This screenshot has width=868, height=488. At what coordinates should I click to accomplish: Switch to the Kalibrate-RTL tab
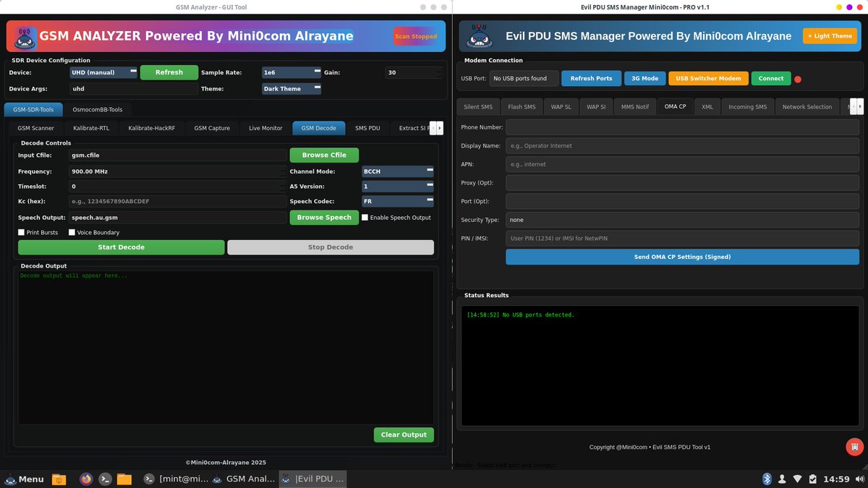tap(91, 128)
